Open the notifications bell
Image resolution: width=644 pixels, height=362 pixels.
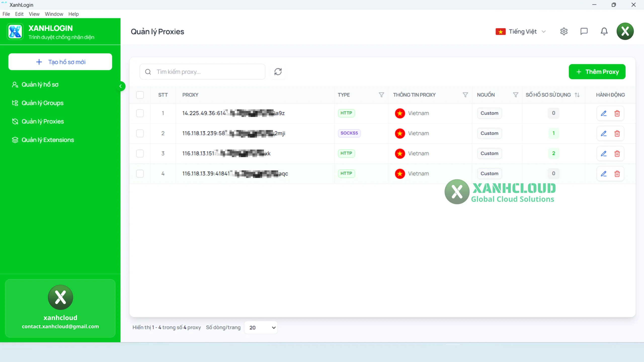[604, 31]
